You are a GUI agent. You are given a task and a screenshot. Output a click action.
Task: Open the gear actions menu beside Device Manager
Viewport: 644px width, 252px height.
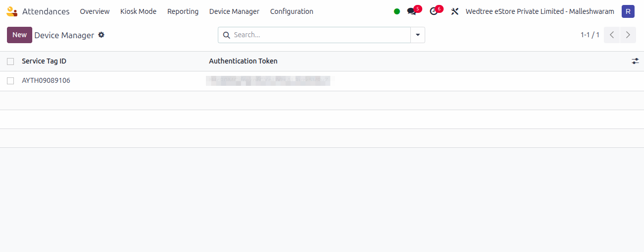[101, 35]
